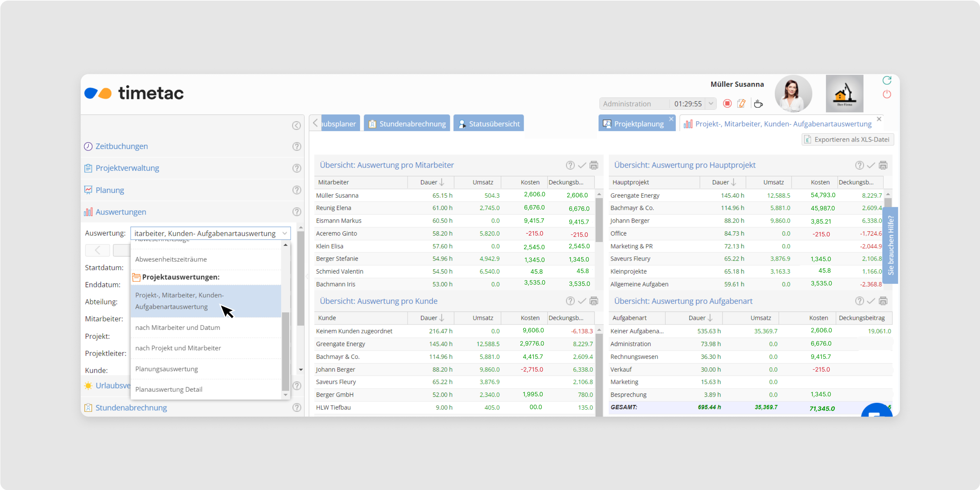980x490 pixels.
Task: Collapse the left sidebar panel arrow
Action: coord(296,125)
